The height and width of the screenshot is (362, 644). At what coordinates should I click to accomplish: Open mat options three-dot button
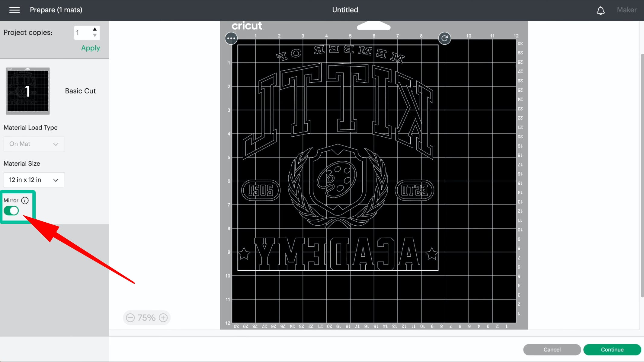tap(231, 38)
